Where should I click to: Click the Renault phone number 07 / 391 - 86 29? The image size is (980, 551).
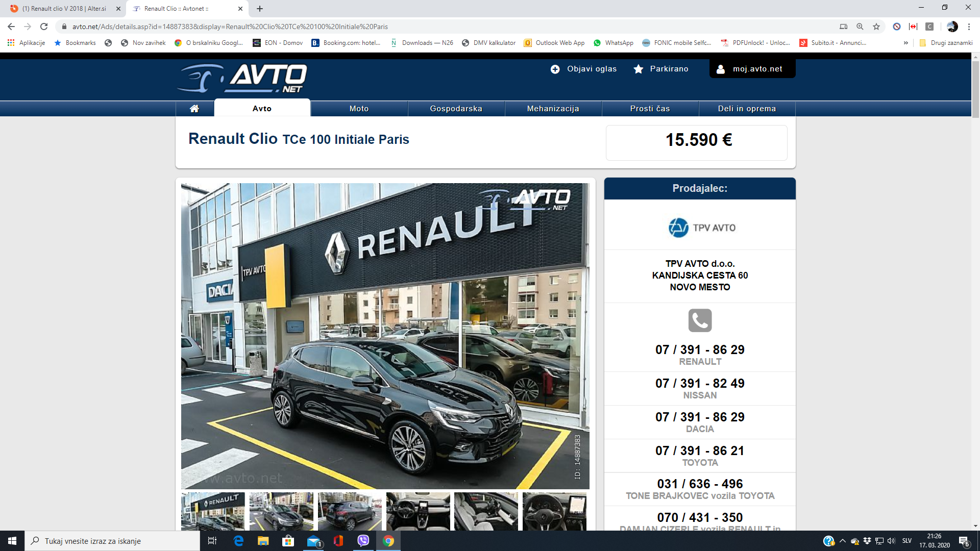(x=700, y=349)
